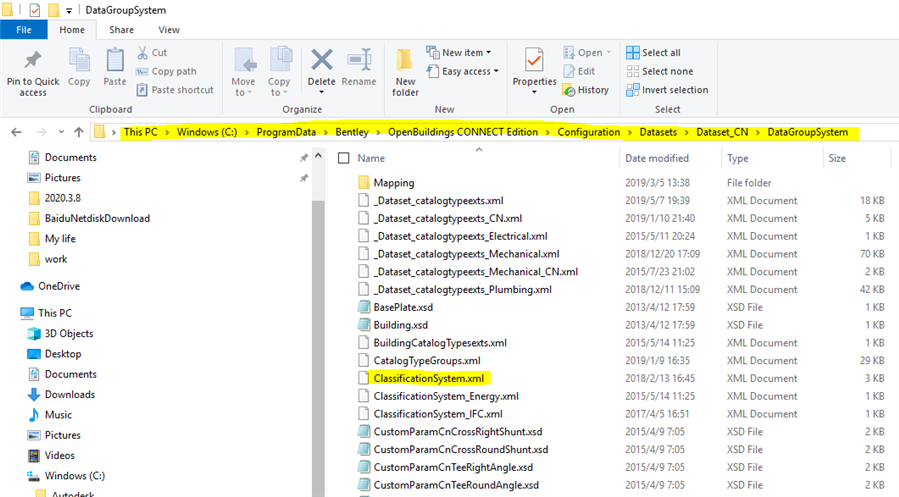
Task: Switch to the Share tab
Action: tap(122, 30)
